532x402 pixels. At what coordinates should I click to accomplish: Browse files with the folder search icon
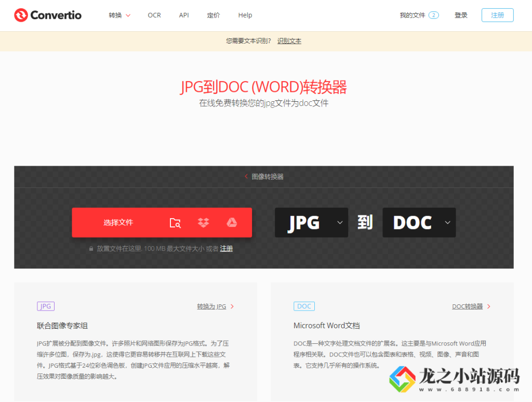pos(175,222)
